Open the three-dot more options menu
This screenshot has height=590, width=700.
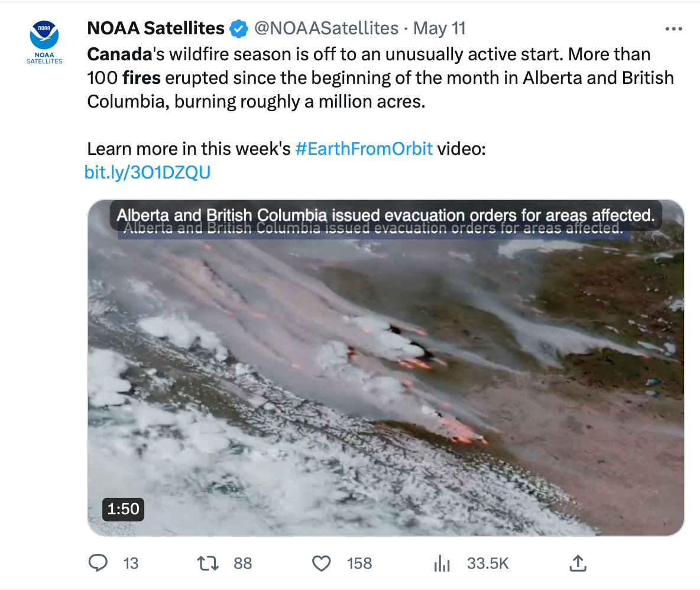673,28
